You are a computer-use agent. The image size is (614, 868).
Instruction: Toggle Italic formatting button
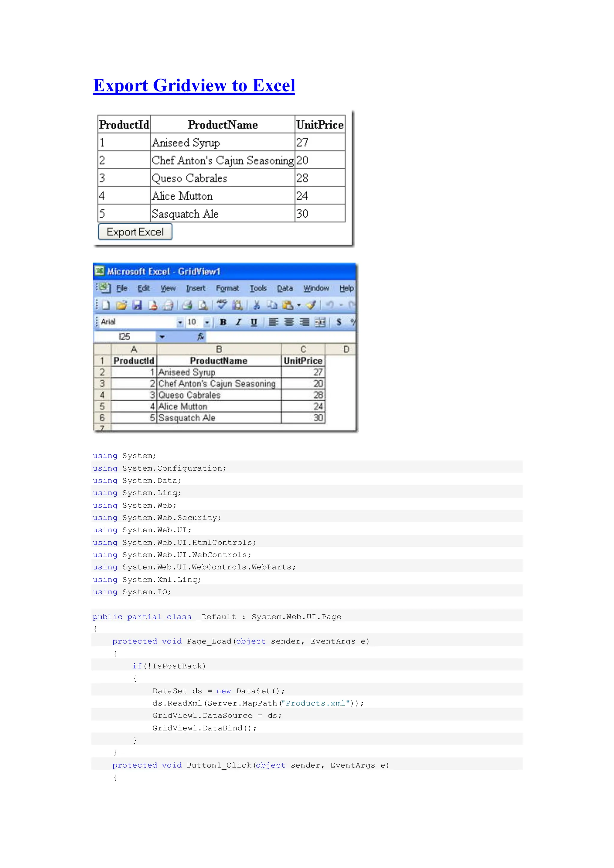[x=238, y=322]
